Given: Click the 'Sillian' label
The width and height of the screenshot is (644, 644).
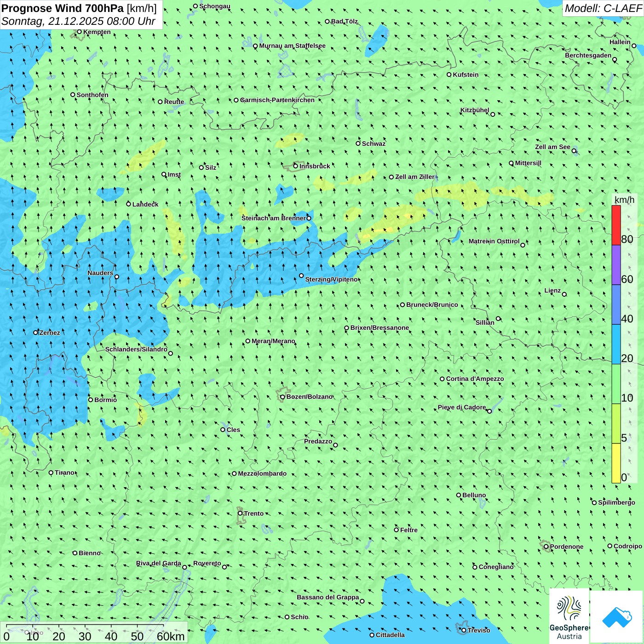Looking at the screenshot, I should click(x=485, y=322).
